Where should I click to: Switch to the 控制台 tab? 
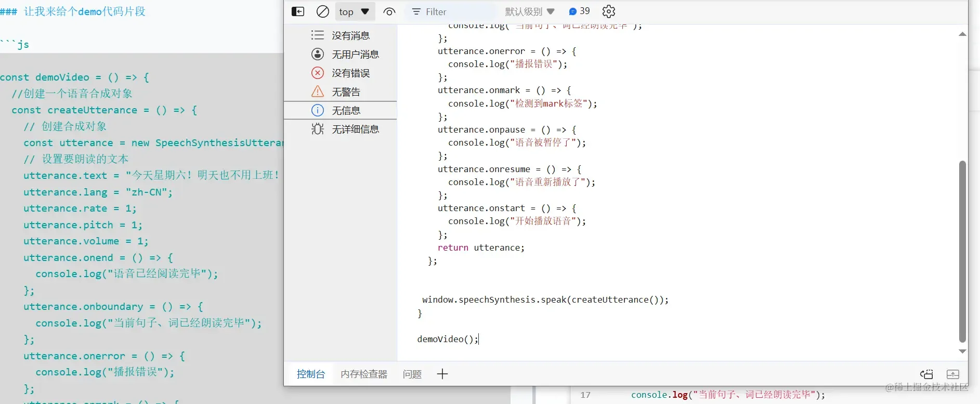pos(311,374)
